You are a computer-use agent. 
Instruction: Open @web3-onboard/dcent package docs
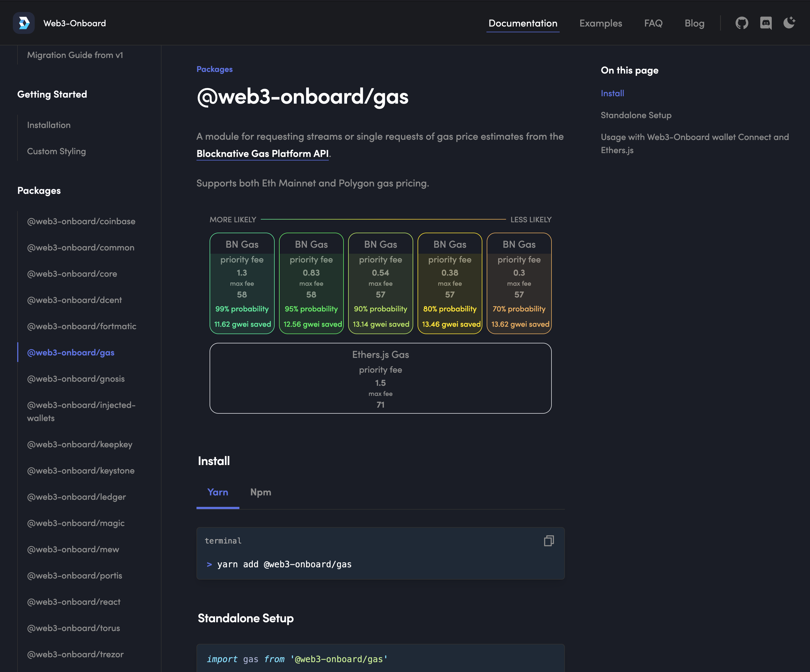(x=74, y=300)
